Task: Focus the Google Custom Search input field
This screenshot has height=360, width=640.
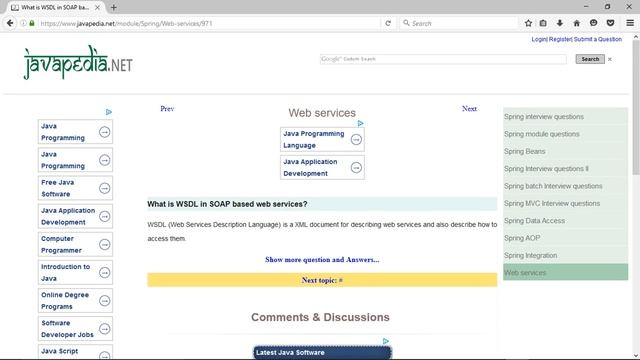Action: click(x=443, y=59)
